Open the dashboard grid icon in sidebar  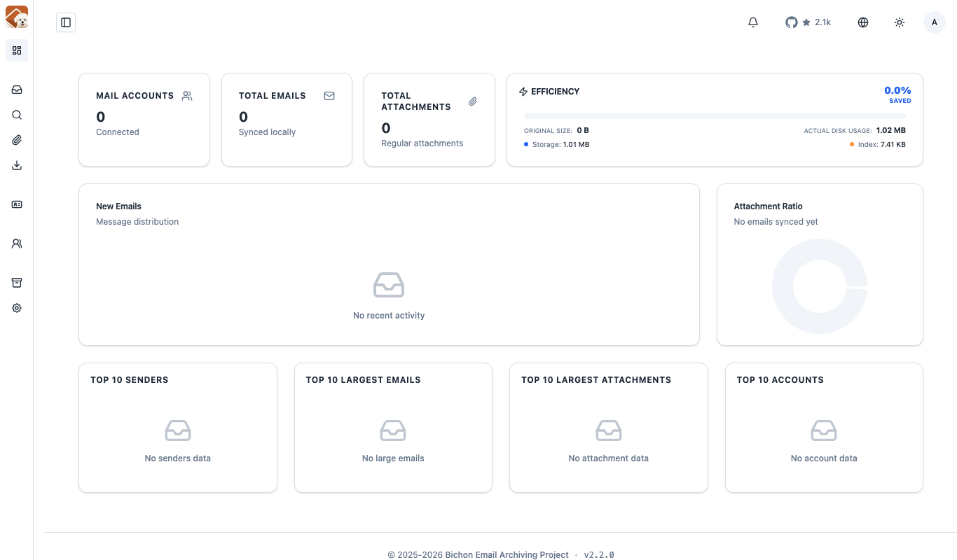[17, 50]
